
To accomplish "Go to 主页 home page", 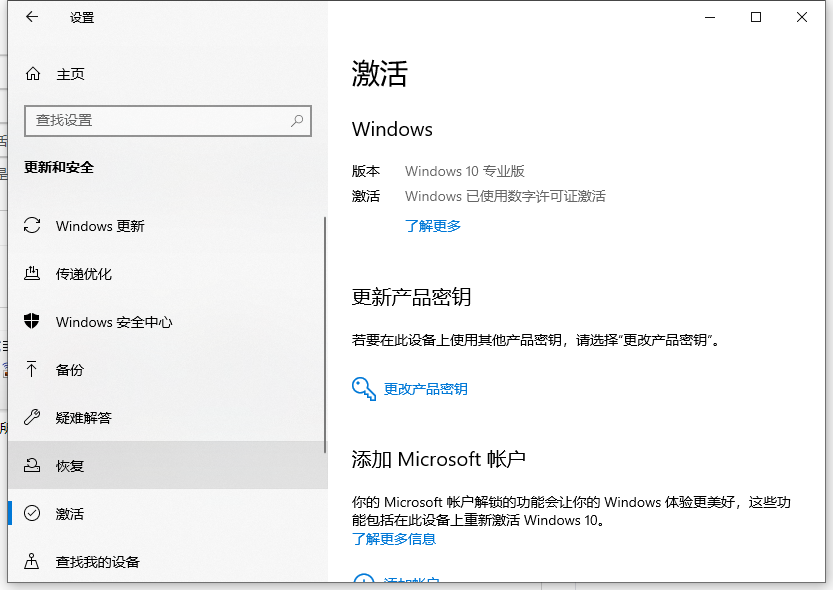I will [70, 74].
